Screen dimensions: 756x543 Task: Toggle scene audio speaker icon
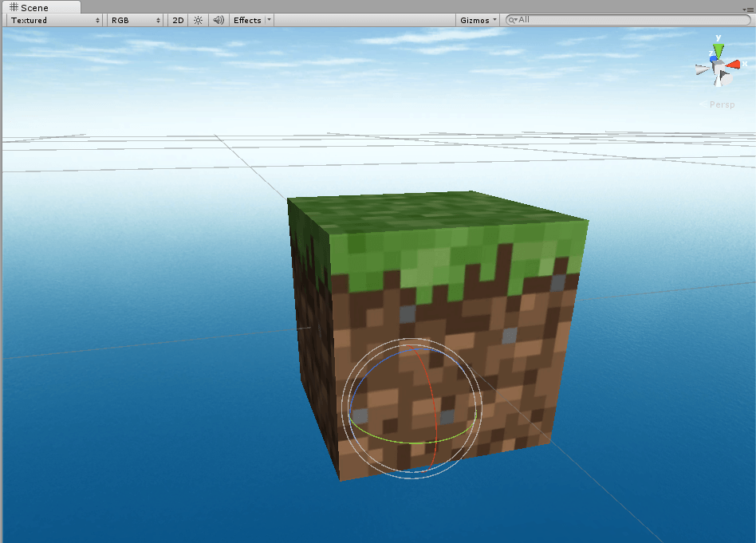point(219,20)
